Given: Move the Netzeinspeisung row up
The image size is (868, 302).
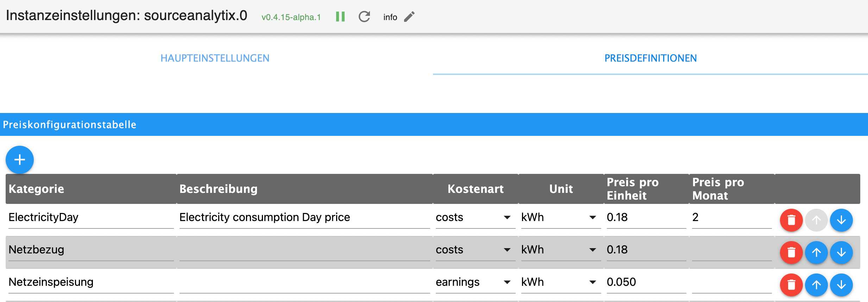Looking at the screenshot, I should pos(816,285).
